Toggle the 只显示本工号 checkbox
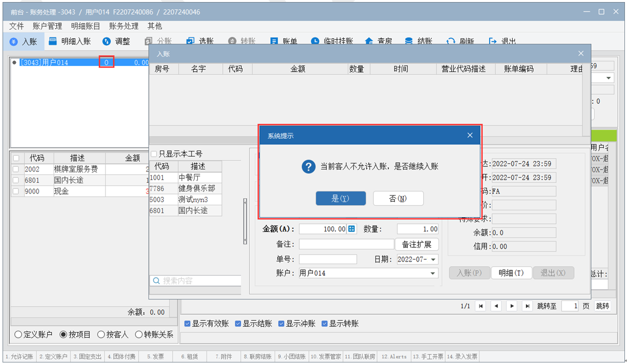 154,154
